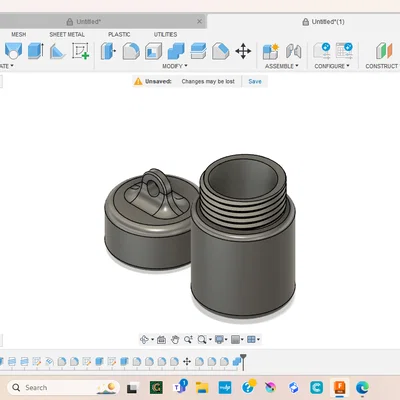Open the Orbit type dropdown arrow

152,339
